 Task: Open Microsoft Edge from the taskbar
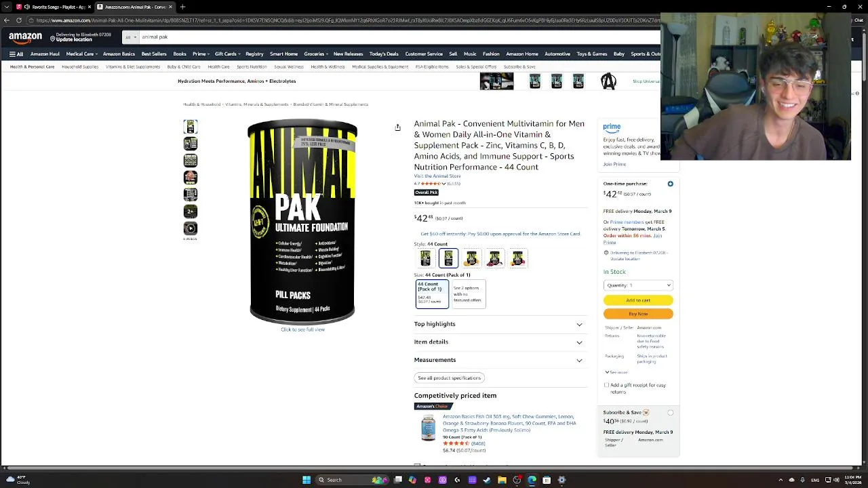[x=532, y=480]
